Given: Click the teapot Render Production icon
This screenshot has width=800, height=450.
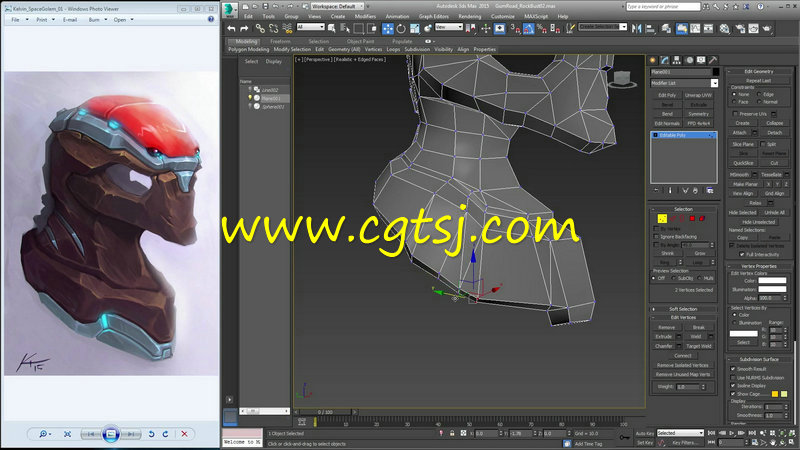Looking at the screenshot, I should pos(767,29).
